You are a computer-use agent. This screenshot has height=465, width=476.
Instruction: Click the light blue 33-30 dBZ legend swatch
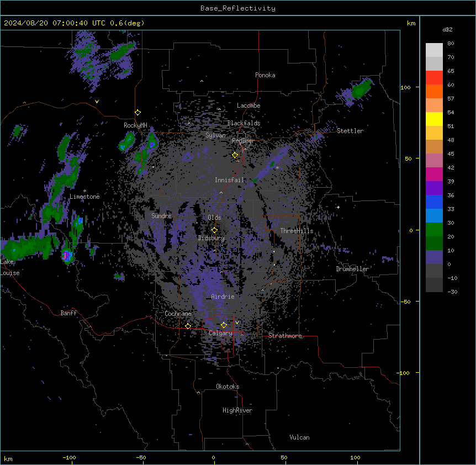pos(434,215)
